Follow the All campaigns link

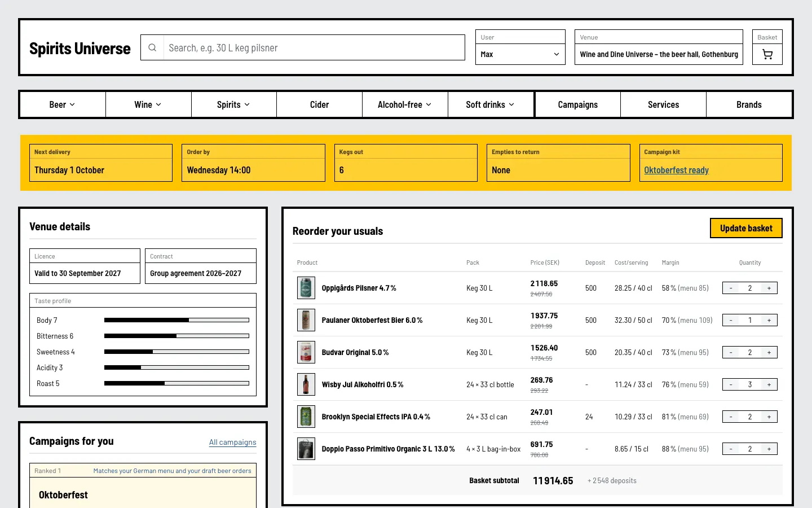point(232,442)
